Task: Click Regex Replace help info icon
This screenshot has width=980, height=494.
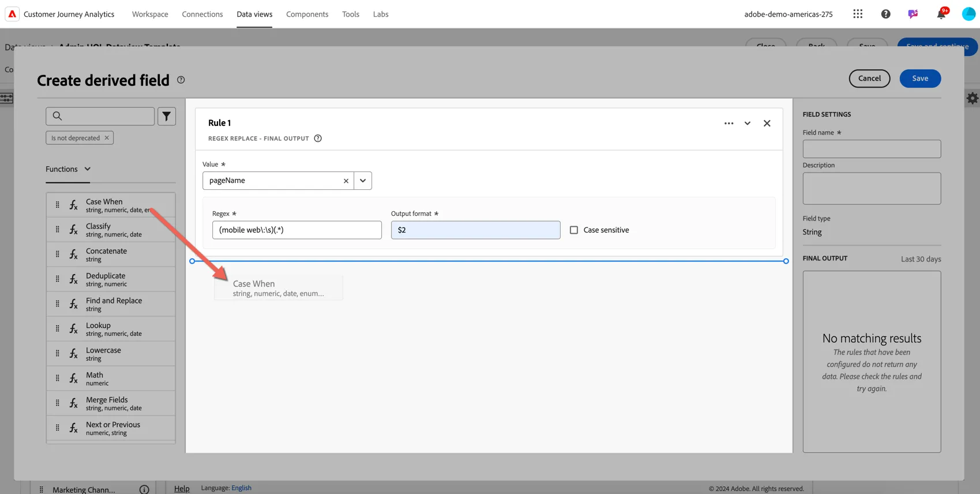Action: point(318,139)
